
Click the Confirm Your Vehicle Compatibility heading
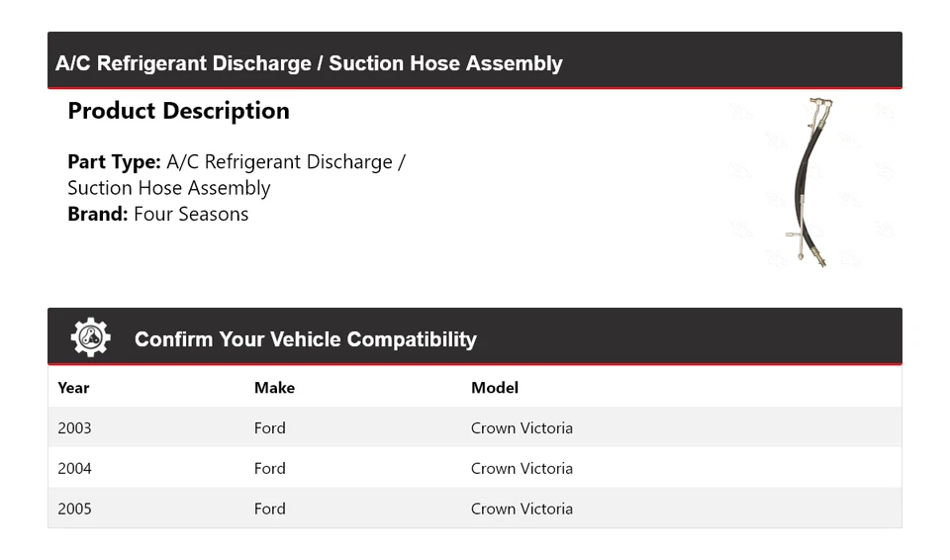point(305,339)
